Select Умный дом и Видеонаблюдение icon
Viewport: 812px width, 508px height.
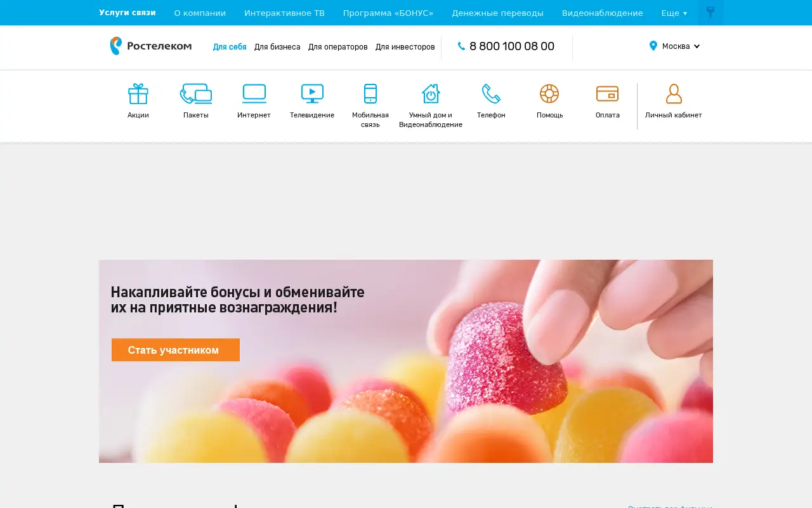[431, 94]
